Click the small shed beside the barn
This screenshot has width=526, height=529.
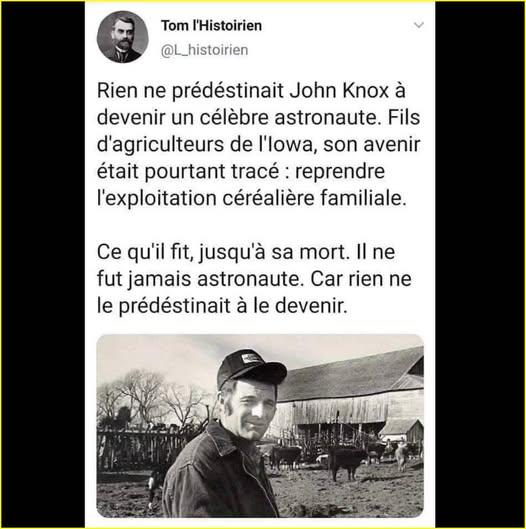403,432
